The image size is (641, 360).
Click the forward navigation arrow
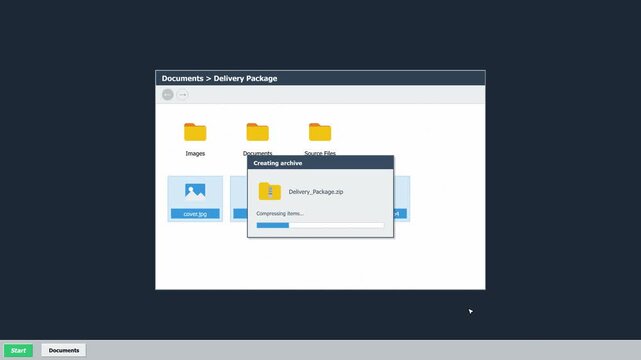pyautogui.click(x=183, y=94)
